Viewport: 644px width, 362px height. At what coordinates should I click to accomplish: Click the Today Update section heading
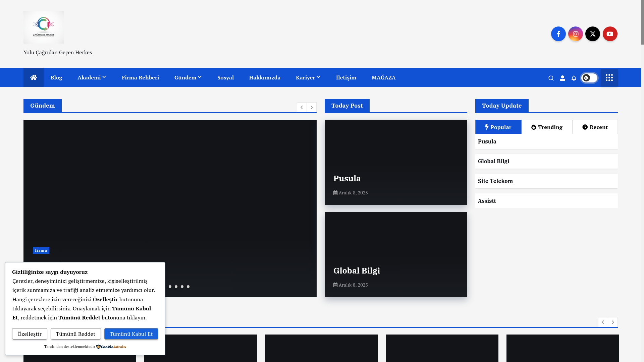tap(502, 106)
